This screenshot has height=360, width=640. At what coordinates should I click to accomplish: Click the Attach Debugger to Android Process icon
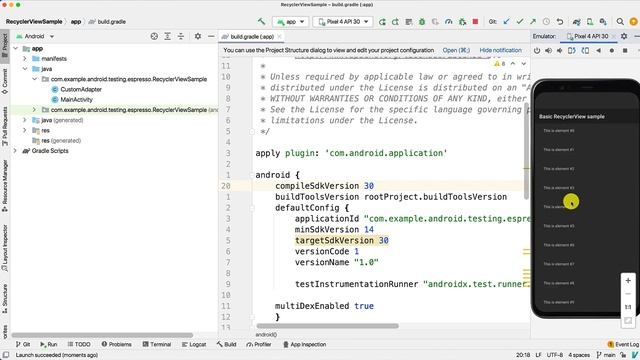pos(462,22)
